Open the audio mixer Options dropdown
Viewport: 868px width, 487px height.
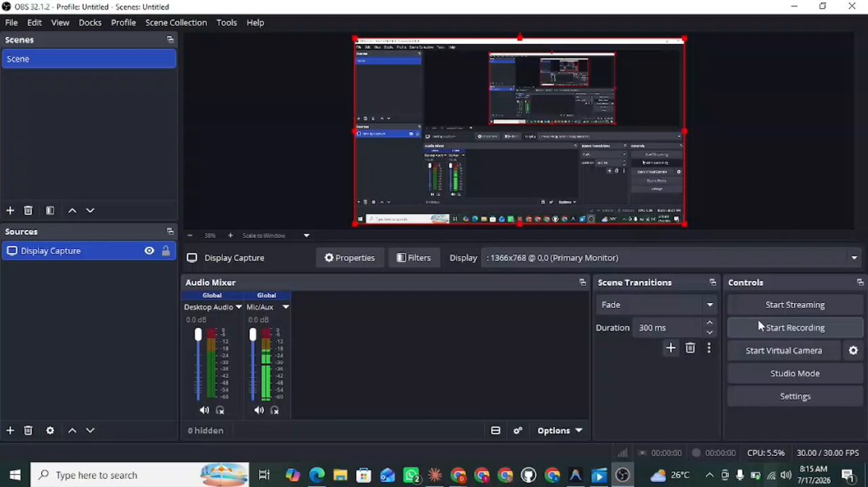pos(560,431)
